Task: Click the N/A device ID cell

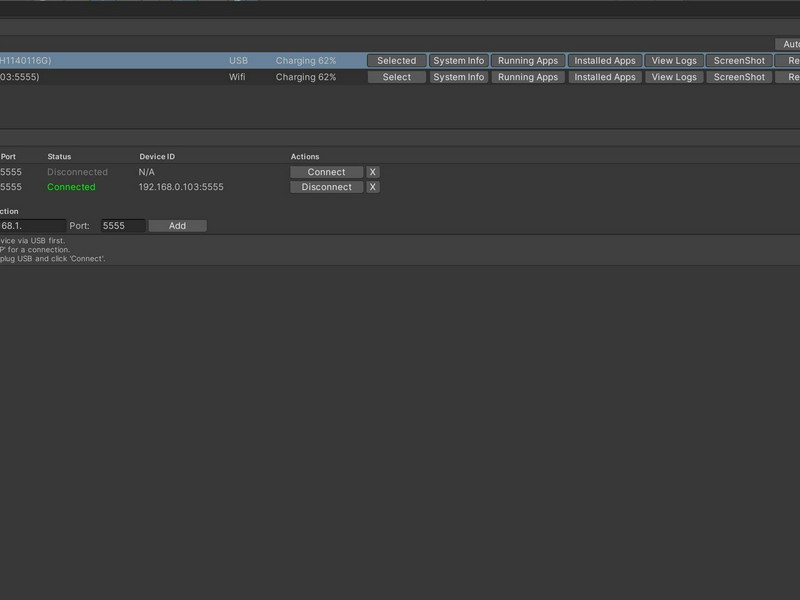Action: 146,172
